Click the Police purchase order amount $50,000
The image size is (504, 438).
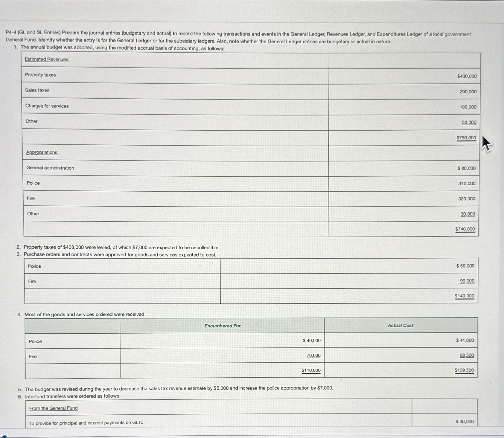click(x=465, y=265)
